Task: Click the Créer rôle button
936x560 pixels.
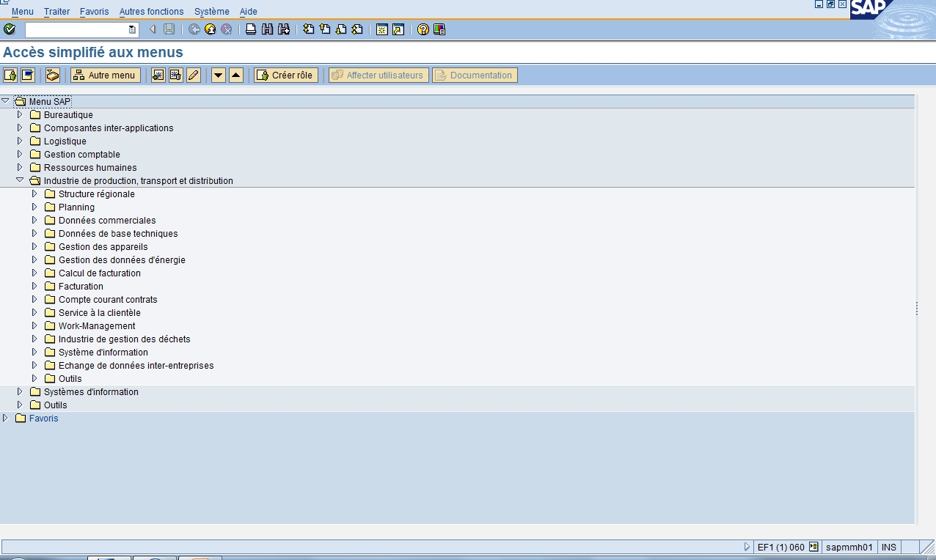Action: 286,75
